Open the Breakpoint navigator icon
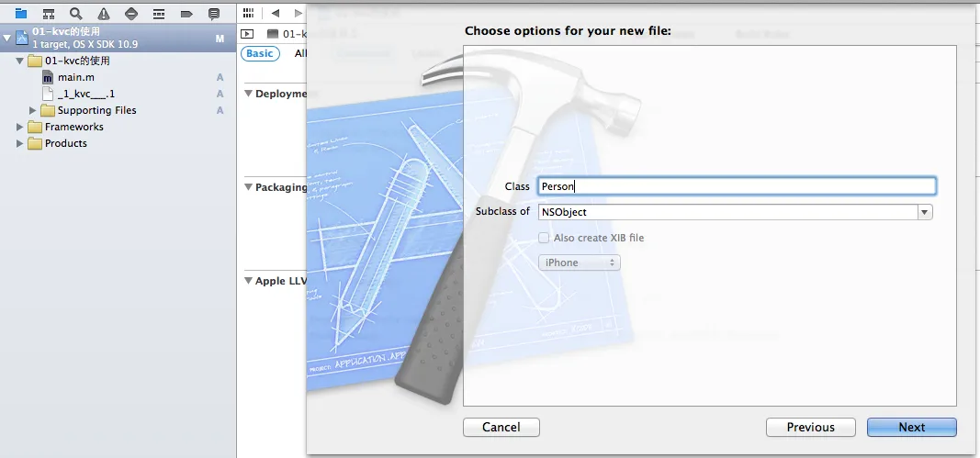Viewport: 980px width, 458px height. point(186,13)
